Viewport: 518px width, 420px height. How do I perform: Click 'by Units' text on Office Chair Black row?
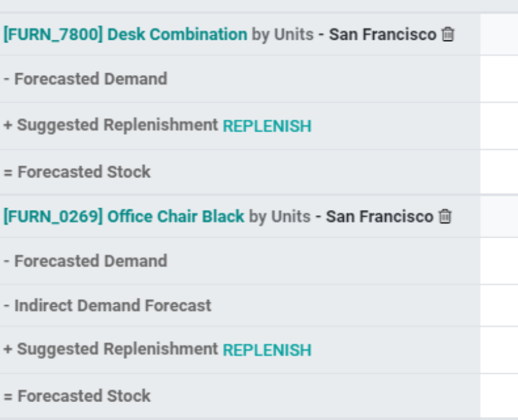click(280, 216)
